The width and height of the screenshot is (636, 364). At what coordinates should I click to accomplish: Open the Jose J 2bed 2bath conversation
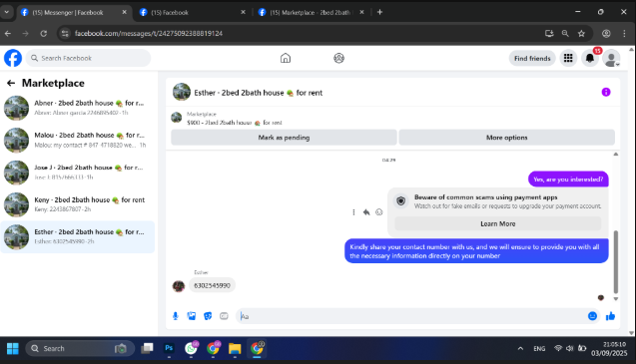tap(78, 173)
